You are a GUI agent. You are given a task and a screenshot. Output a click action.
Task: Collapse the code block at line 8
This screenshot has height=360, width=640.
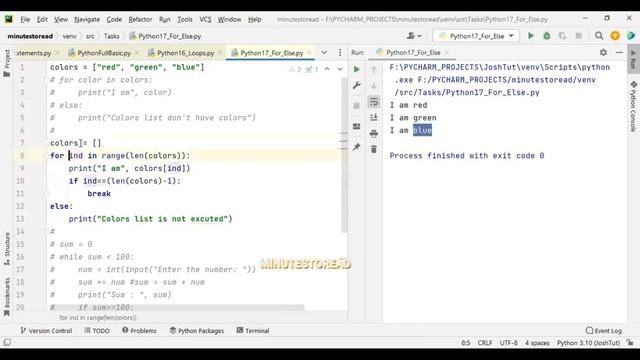point(46,156)
